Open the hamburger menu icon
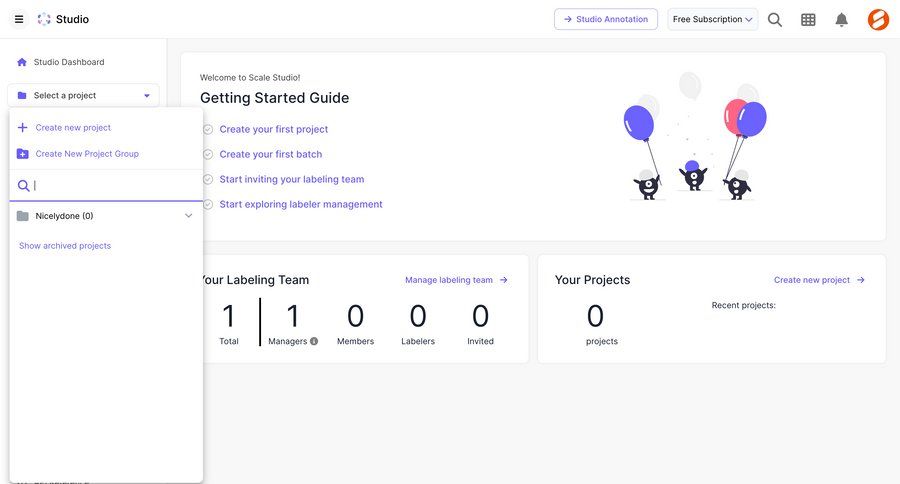 (19, 19)
